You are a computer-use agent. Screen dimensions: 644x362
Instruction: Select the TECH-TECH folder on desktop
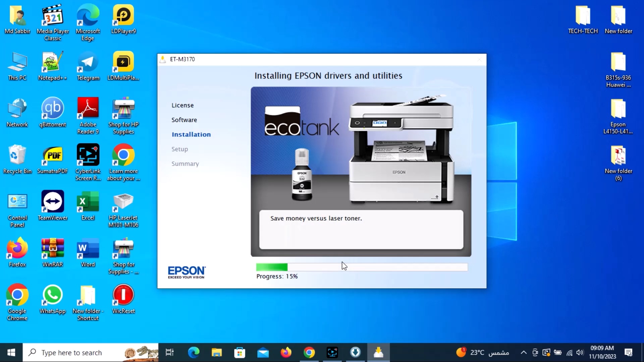(583, 19)
